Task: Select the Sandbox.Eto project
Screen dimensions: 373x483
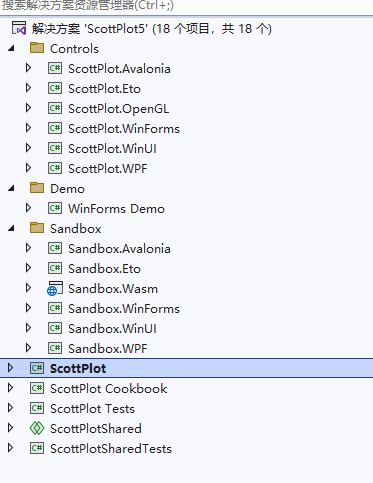Action: pyautogui.click(x=104, y=269)
